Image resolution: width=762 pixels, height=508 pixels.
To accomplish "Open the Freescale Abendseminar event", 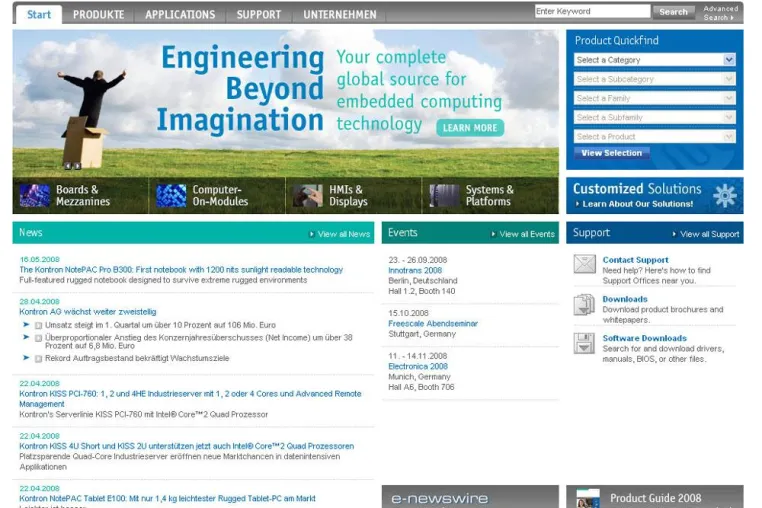I will click(x=433, y=324).
